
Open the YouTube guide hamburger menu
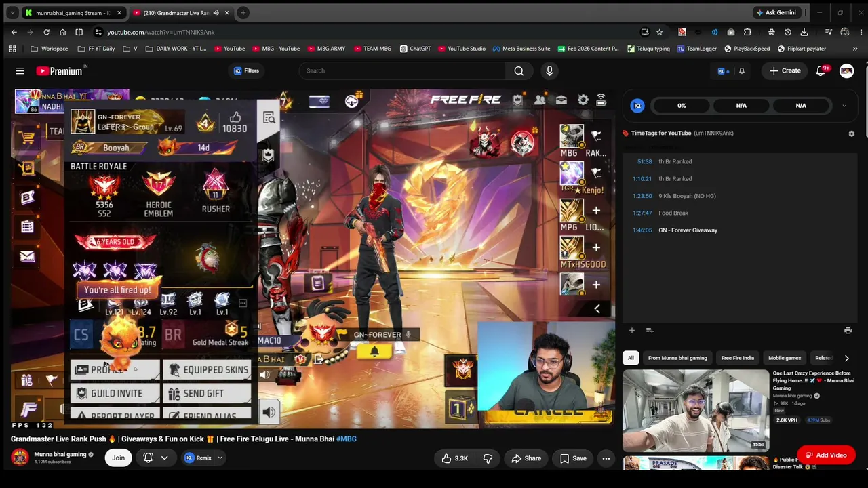pos(20,70)
